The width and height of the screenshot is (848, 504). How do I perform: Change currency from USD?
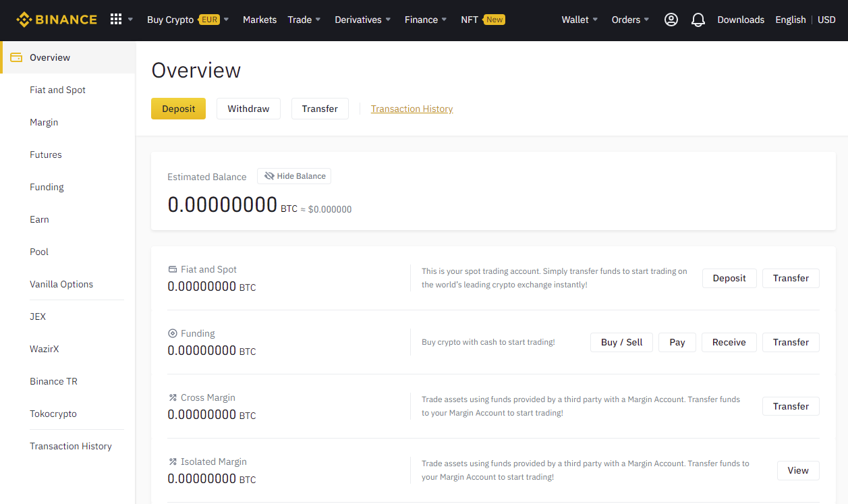pos(826,20)
